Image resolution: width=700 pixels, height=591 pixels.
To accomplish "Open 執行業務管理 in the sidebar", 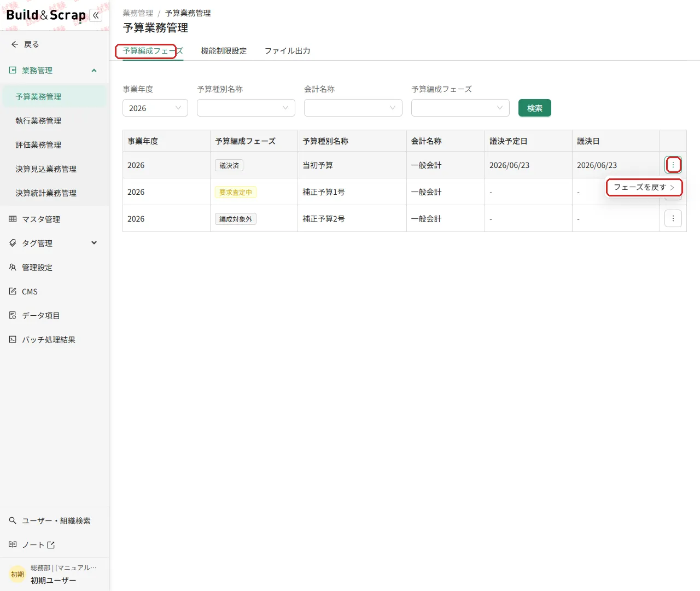I will click(54, 120).
